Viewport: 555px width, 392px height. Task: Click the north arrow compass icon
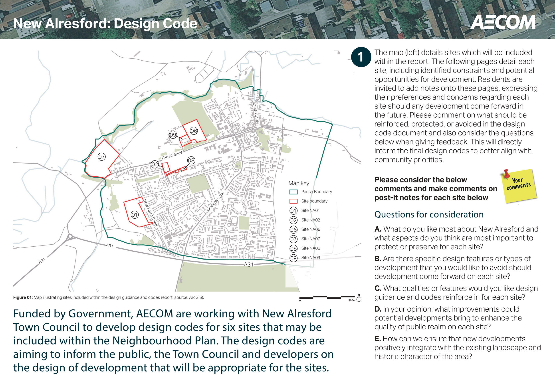pos(359,299)
